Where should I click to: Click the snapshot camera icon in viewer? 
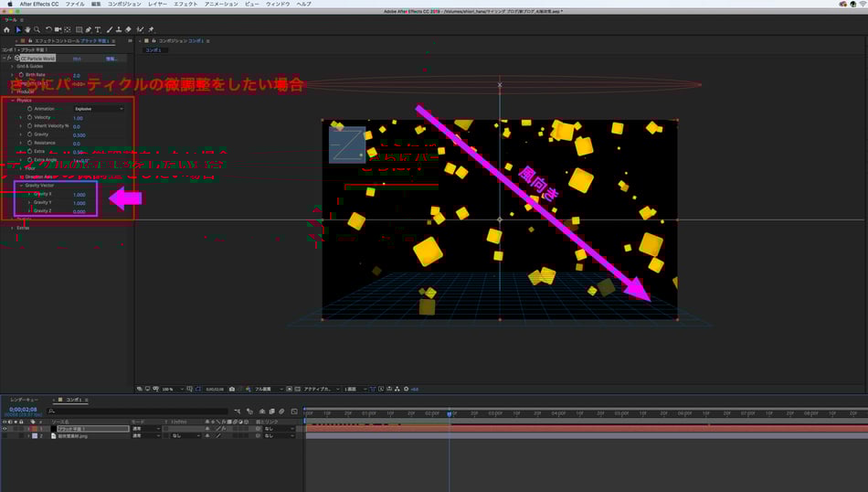[x=232, y=389]
